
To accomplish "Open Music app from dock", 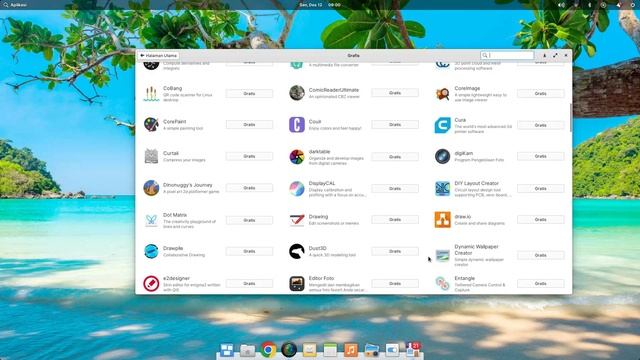I will click(351, 350).
